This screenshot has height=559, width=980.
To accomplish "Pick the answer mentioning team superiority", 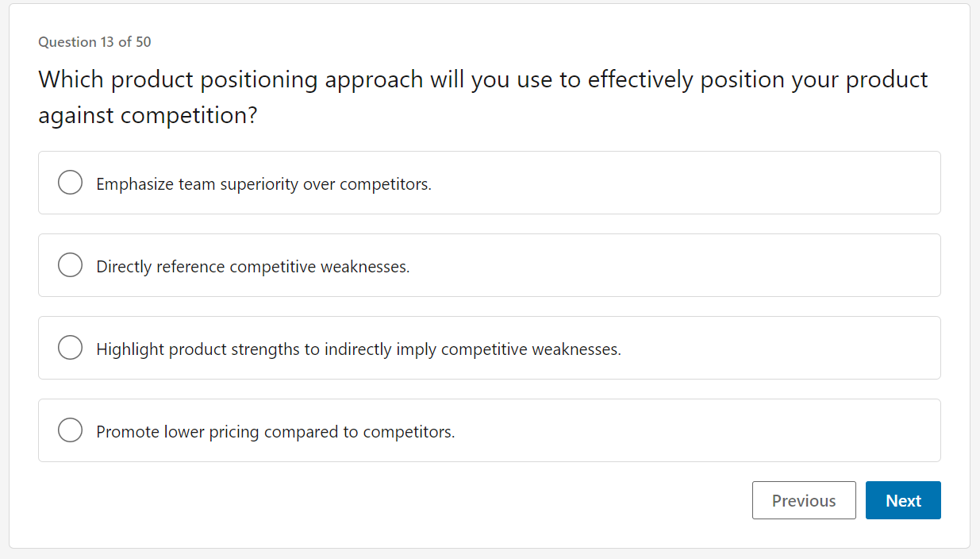I will [x=490, y=183].
